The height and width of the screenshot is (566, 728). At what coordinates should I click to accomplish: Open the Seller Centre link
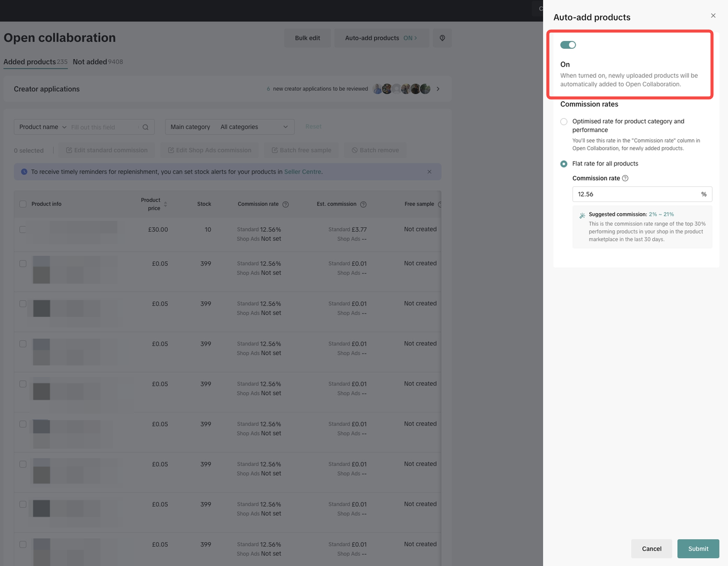pos(303,172)
